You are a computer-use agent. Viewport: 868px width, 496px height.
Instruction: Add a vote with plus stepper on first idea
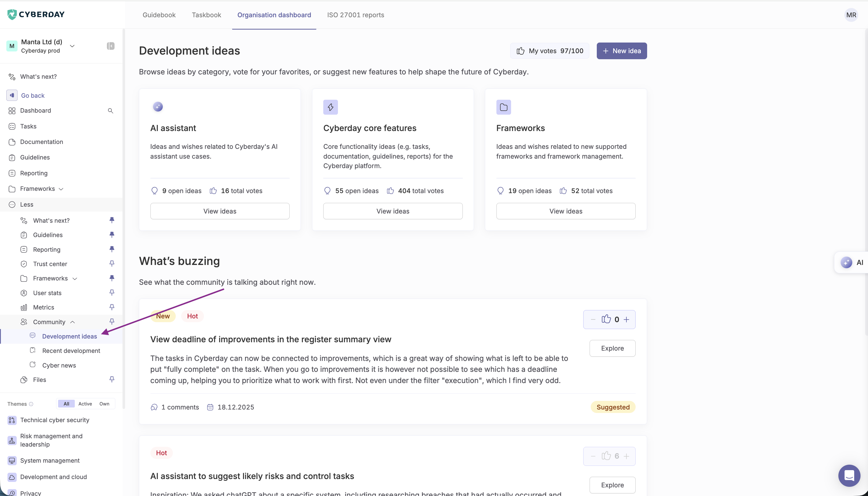pyautogui.click(x=626, y=320)
